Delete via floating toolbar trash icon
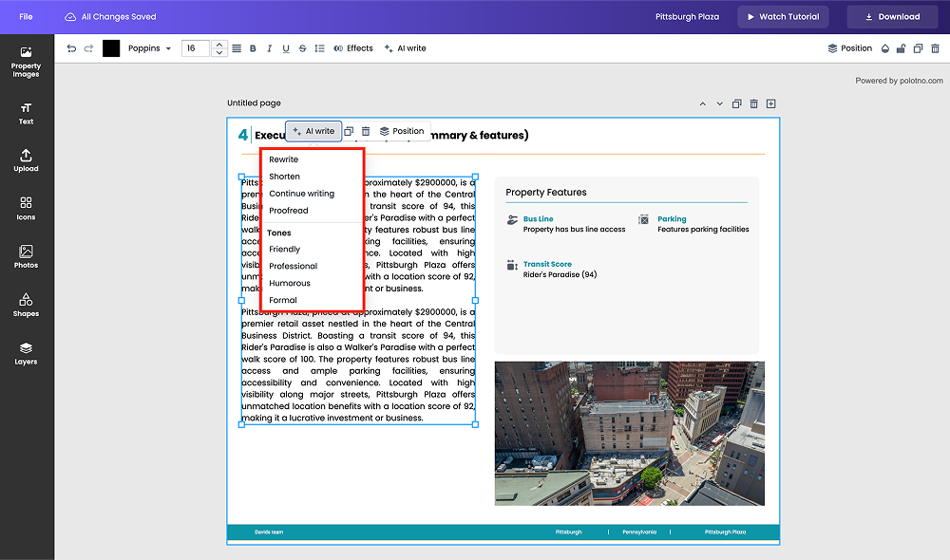The width and height of the screenshot is (950, 560). click(x=366, y=131)
